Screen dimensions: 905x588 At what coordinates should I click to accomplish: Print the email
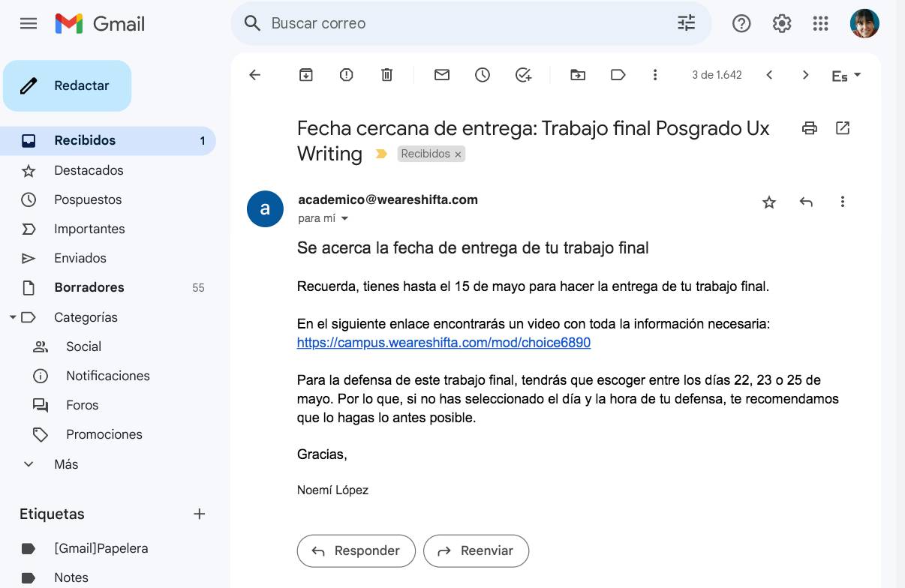point(810,127)
